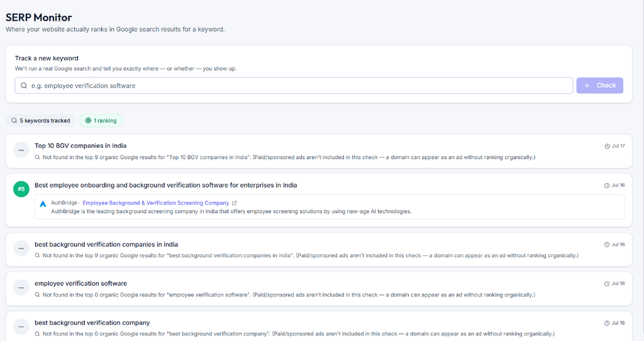Image resolution: width=644 pixels, height=341 pixels.
Task: Click the dash badge for 'Top 10 BGV companies in India'
Action: [21, 150]
